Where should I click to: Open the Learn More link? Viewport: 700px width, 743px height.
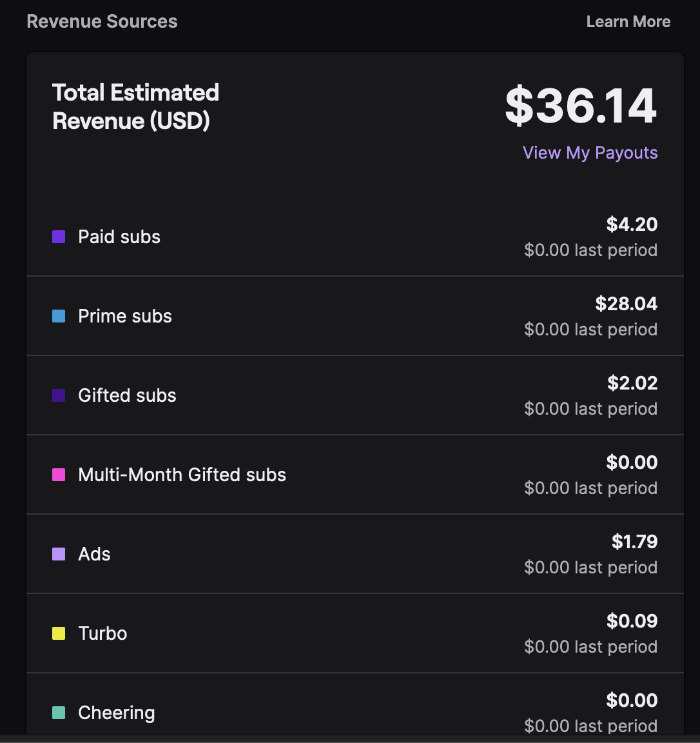tap(628, 22)
